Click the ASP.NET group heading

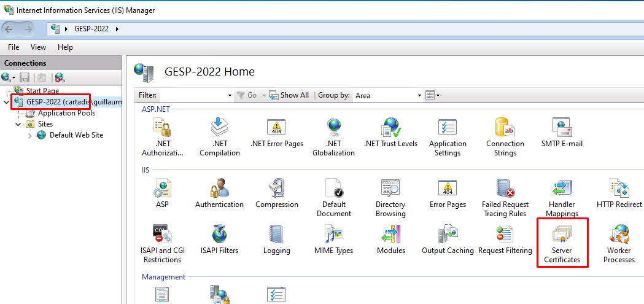click(156, 109)
